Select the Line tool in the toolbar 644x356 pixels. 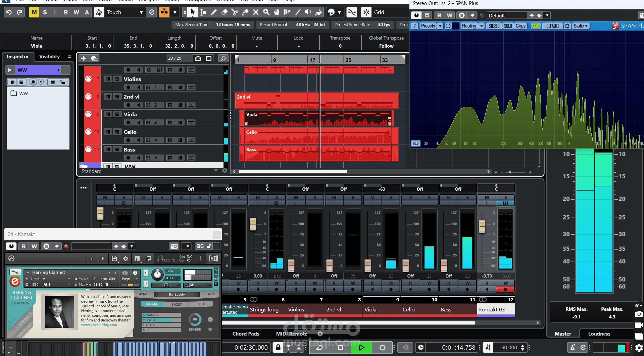tap(298, 12)
